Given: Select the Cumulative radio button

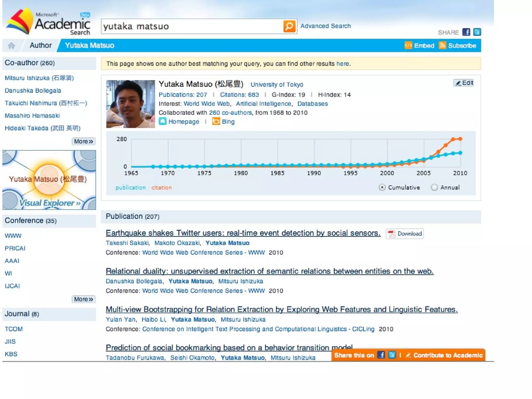Looking at the screenshot, I should tap(382, 187).
